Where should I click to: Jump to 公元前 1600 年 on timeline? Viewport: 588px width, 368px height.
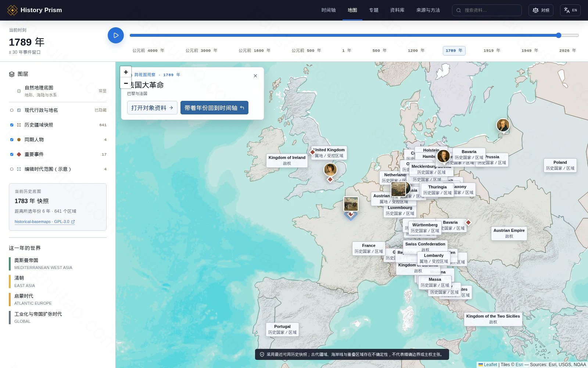click(x=255, y=51)
